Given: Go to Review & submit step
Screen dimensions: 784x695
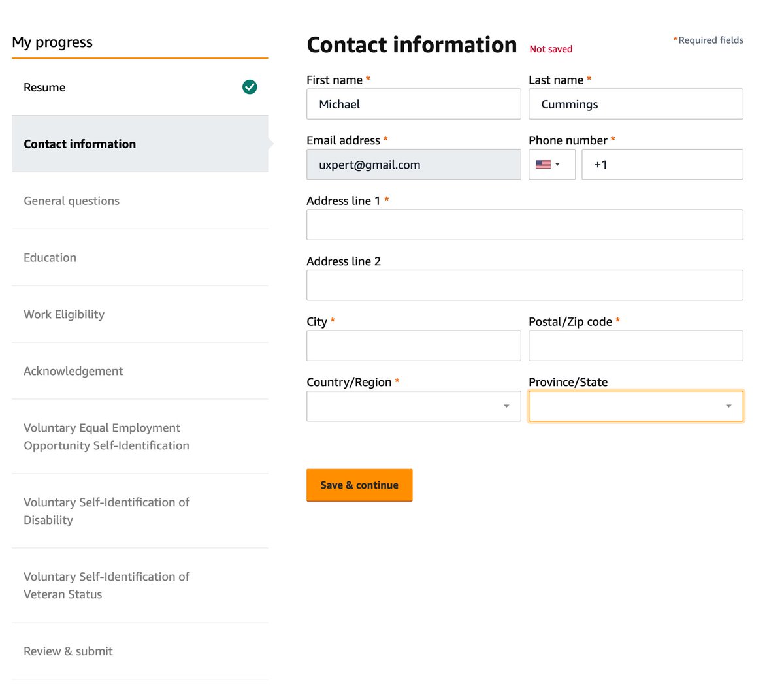Looking at the screenshot, I should (140, 651).
